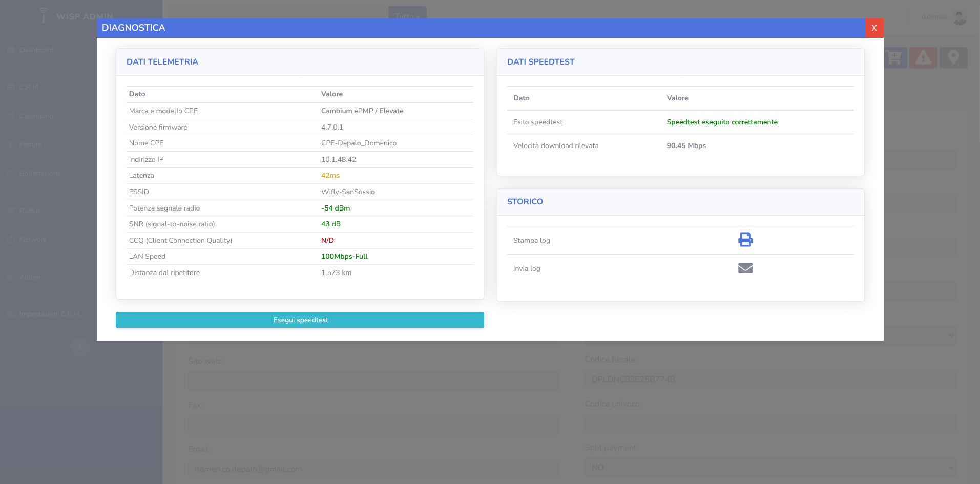Click the Invia log label
The height and width of the screenshot is (484, 980).
(527, 268)
